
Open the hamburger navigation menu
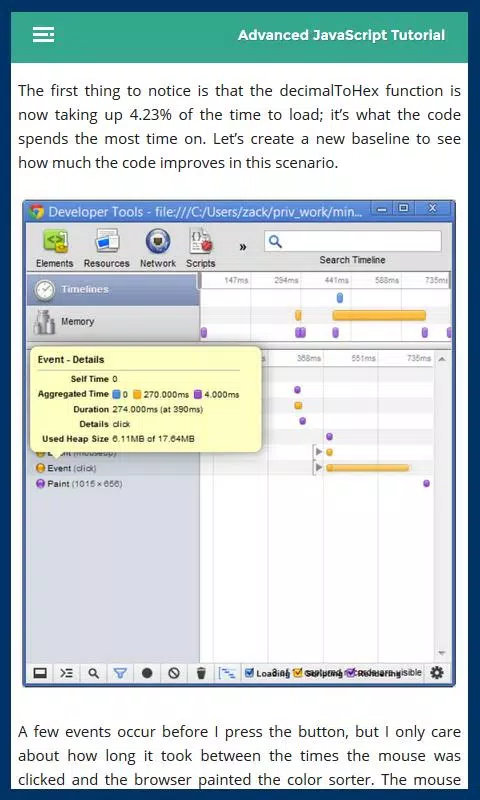43,35
